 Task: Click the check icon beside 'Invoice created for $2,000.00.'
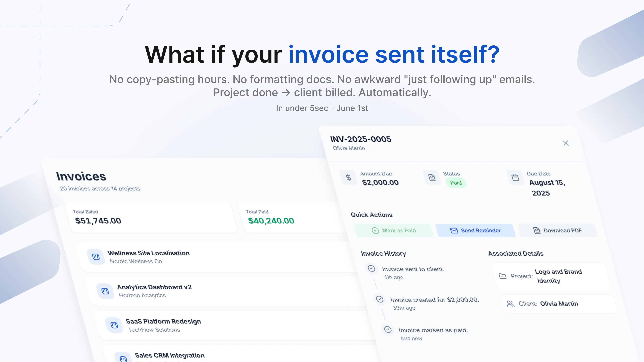tap(380, 299)
